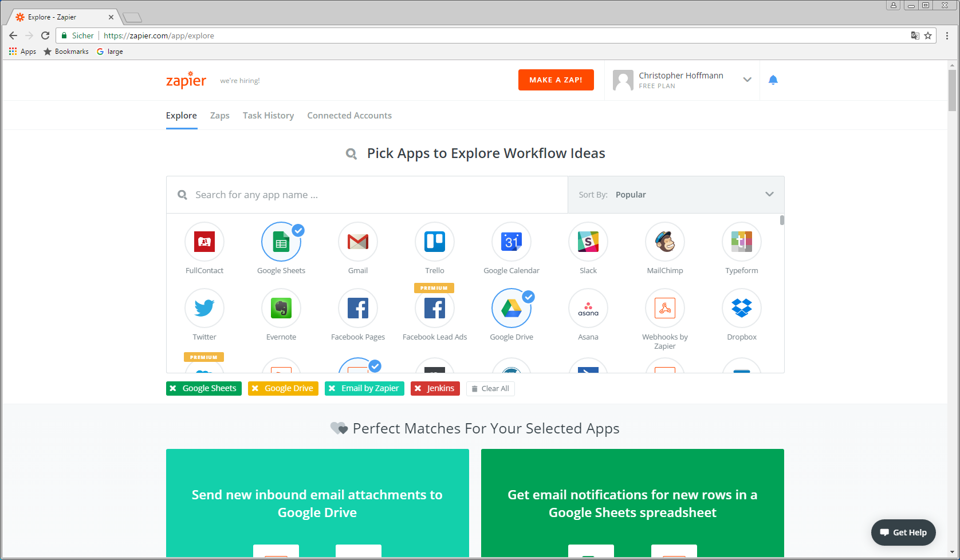The image size is (960, 560).
Task: Uncheck the selected Google Drive app
Action: click(512, 308)
